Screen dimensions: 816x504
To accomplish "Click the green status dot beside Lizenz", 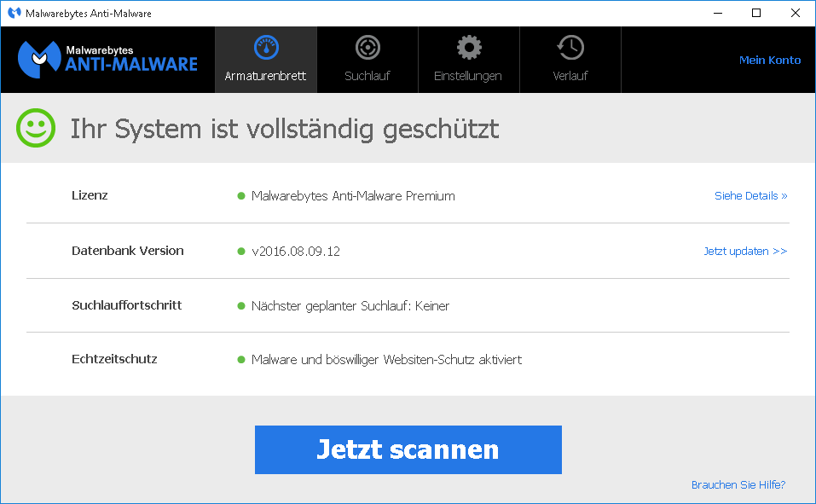I will pyautogui.click(x=241, y=196).
